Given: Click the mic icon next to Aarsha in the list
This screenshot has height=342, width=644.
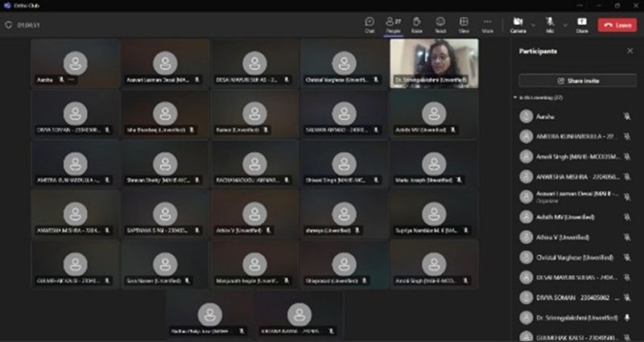Looking at the screenshot, I should (626, 117).
